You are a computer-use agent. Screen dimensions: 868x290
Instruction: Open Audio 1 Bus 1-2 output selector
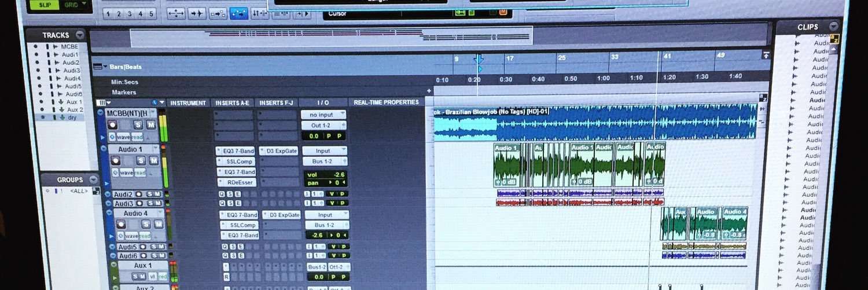(x=325, y=161)
